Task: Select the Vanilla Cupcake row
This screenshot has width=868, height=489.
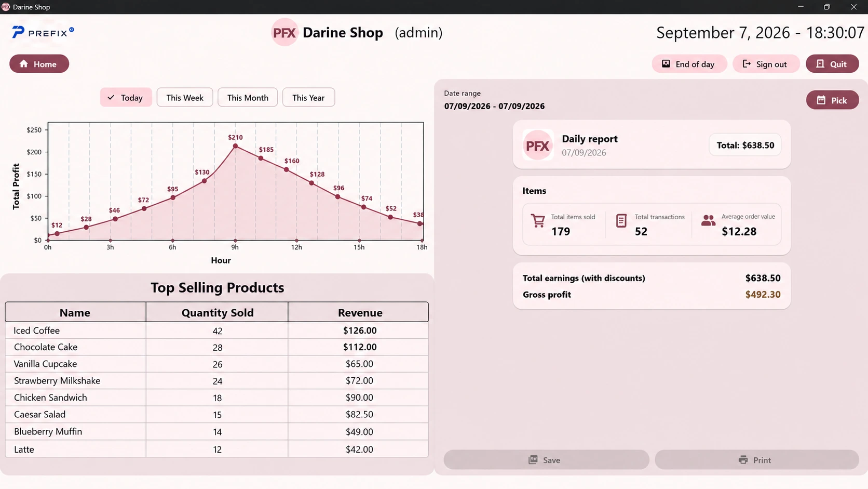Action: point(216,364)
